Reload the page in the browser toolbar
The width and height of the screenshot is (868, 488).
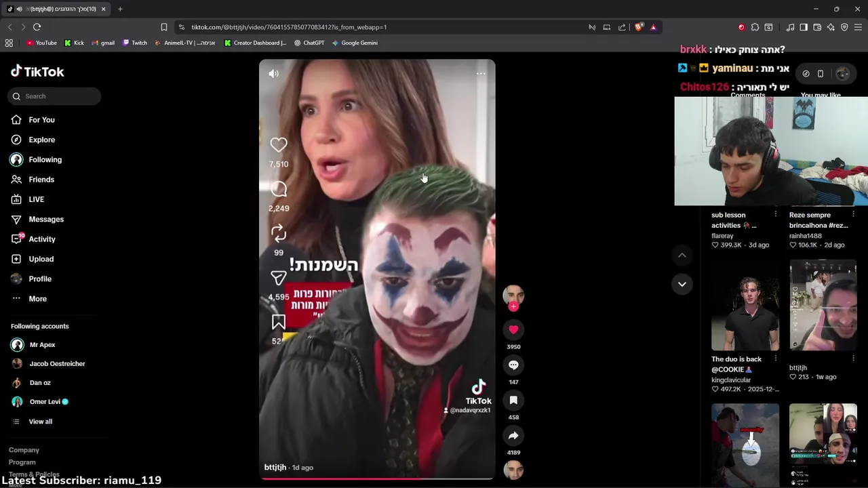[x=37, y=27]
